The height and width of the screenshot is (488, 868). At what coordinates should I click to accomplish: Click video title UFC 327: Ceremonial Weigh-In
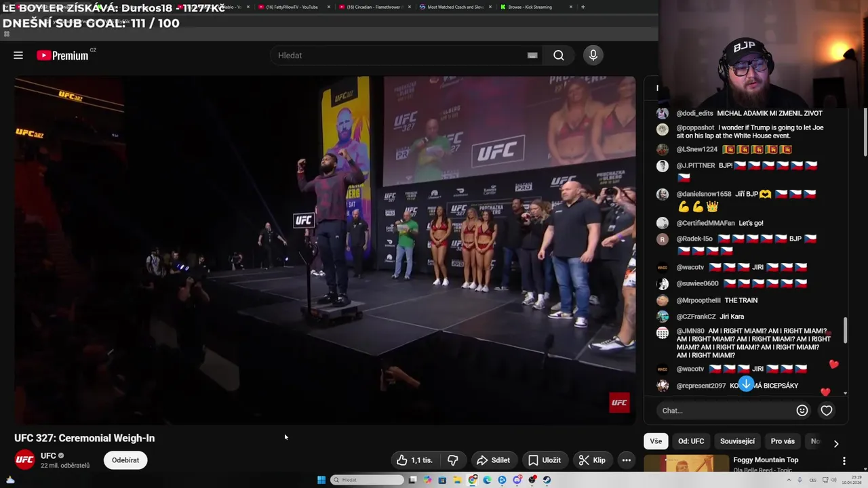(x=84, y=439)
